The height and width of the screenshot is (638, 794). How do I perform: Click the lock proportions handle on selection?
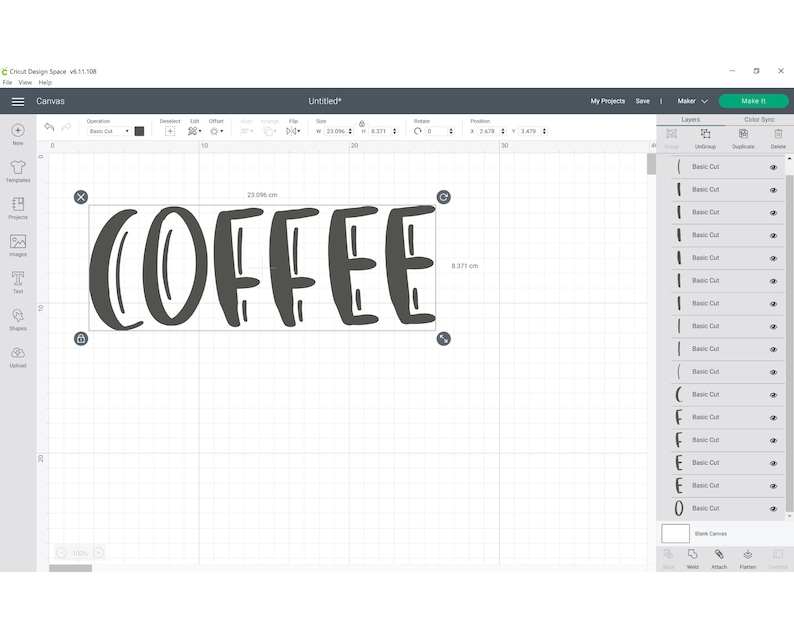81,339
